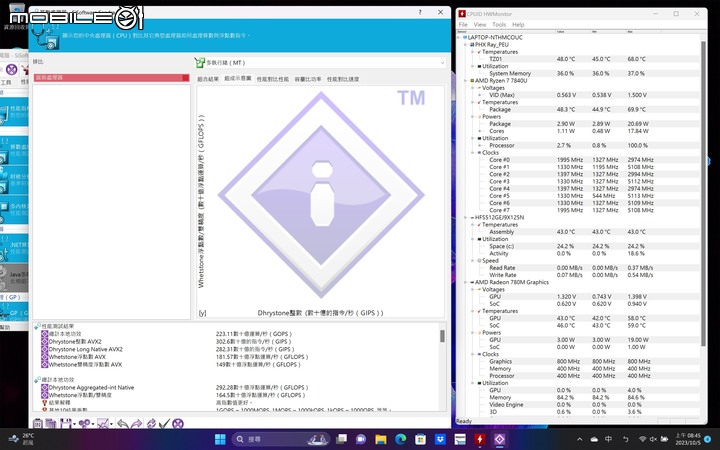Open the Windows Start menu
This screenshot has width=720, height=450.
click(220, 439)
